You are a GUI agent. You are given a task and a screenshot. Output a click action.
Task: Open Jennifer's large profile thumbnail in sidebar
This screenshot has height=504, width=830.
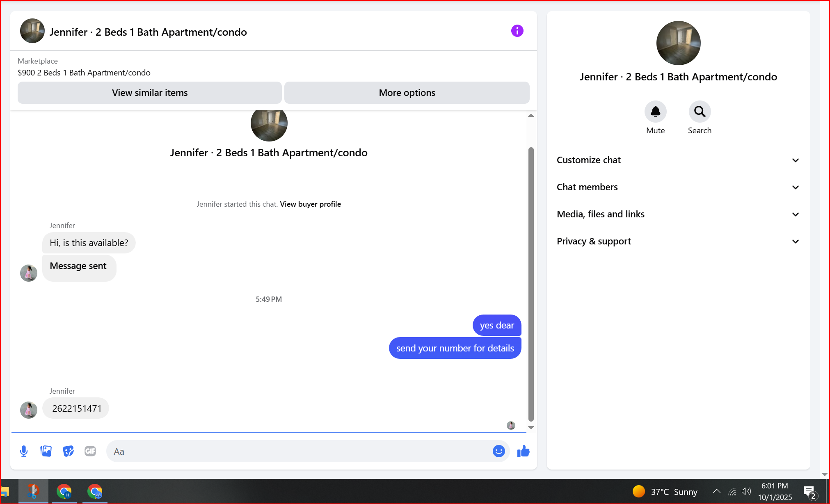coord(678,43)
